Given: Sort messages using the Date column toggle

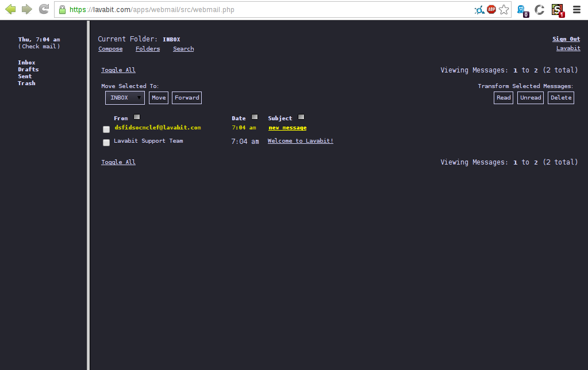Looking at the screenshot, I should click(x=255, y=117).
